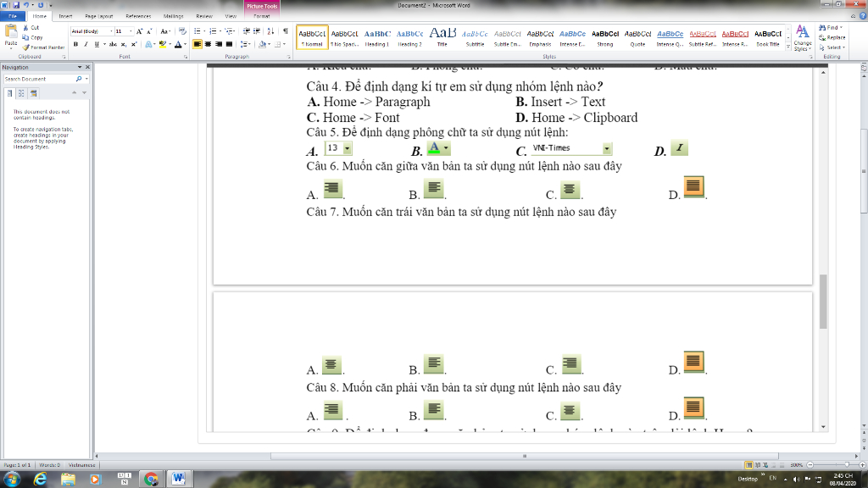
Task: Click the Vietnamese language indicator
Action: [x=81, y=465]
